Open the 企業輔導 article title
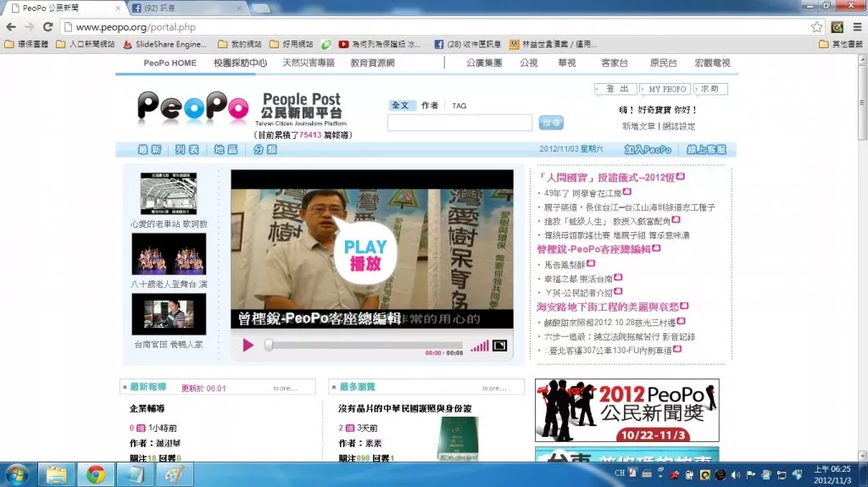The width and height of the screenshot is (868, 487). click(x=147, y=408)
